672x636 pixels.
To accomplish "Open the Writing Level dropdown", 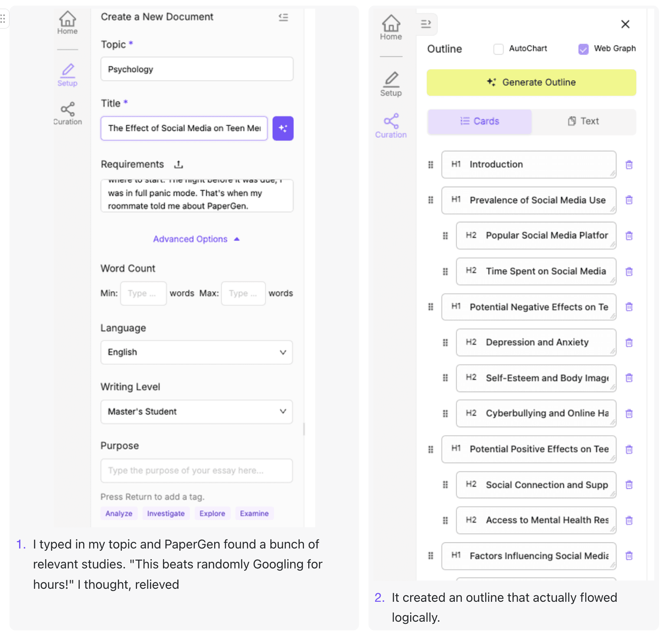I will 196,412.
